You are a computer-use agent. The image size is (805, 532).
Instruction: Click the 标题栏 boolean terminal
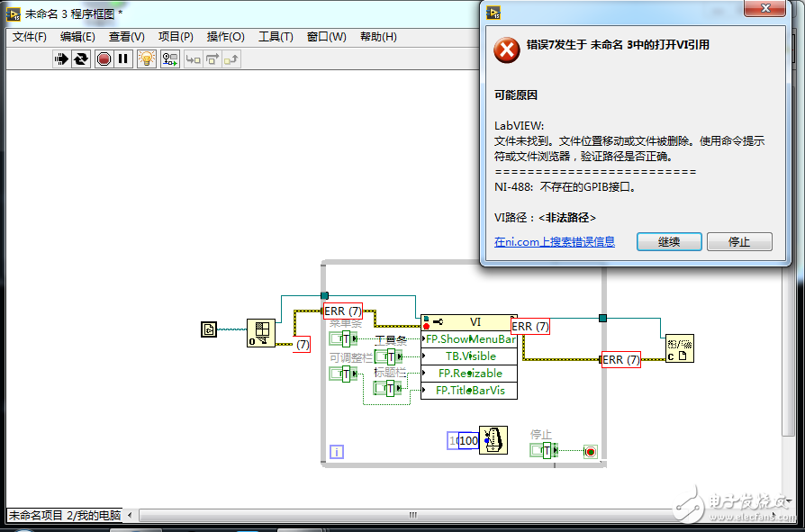pos(389,388)
